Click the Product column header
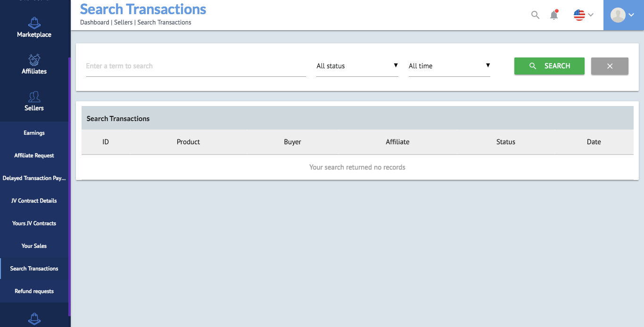Viewport: 644px width, 327px height. [x=188, y=142]
